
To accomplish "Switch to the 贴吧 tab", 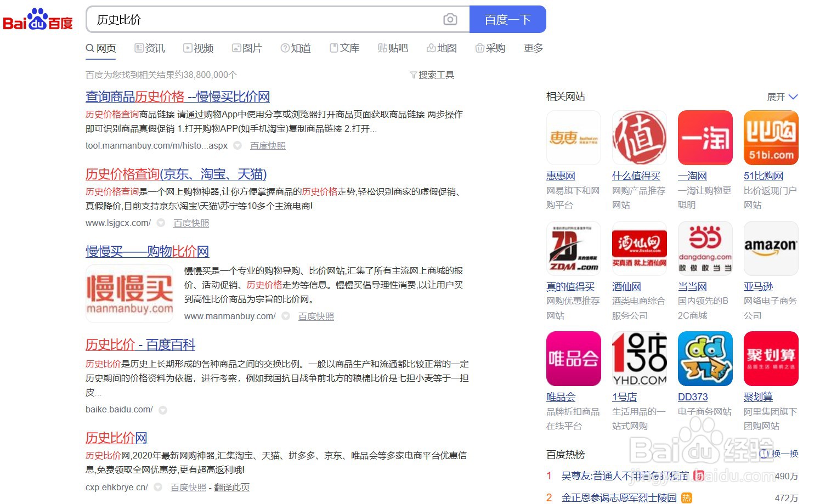I will point(393,48).
